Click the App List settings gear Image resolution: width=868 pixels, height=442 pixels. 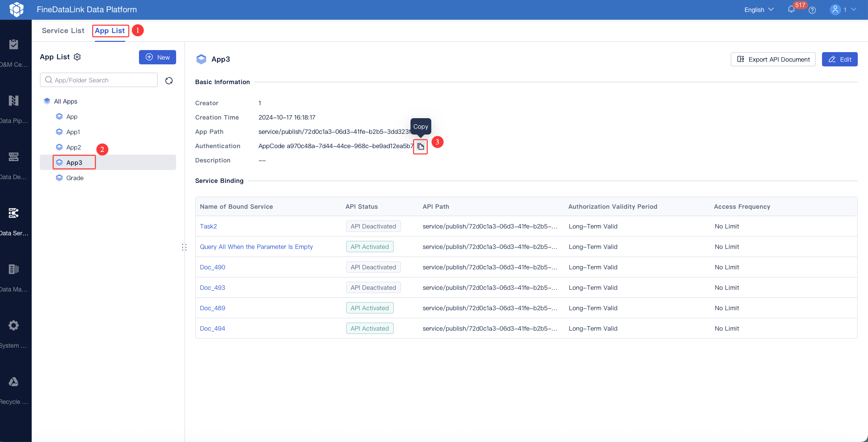tap(77, 57)
